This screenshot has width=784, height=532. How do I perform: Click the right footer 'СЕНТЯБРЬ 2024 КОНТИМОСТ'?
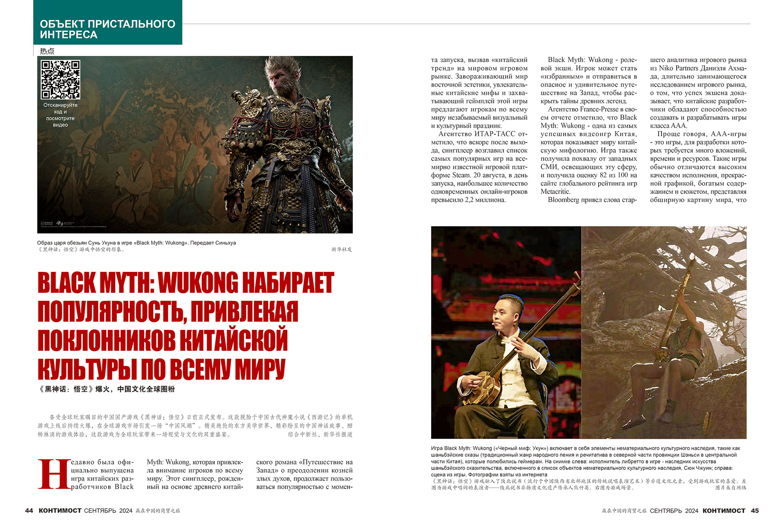click(697, 511)
